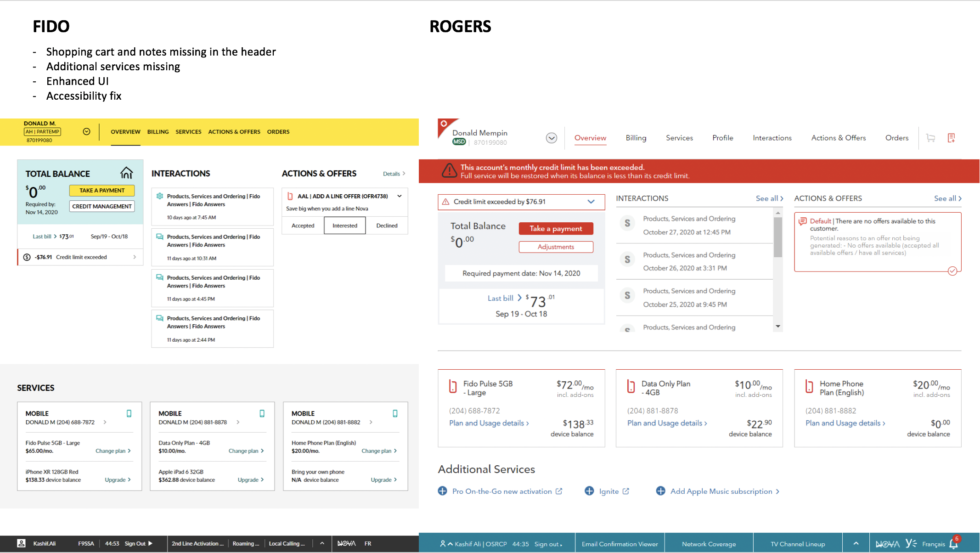Open the Rogers notes icon in header
Viewport: 980px width, 553px height.
coord(952,138)
